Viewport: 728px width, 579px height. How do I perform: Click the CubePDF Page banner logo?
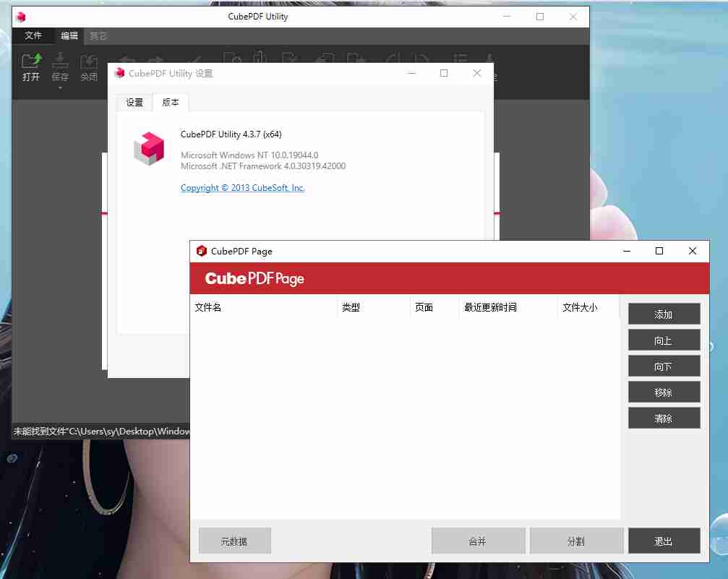(254, 278)
